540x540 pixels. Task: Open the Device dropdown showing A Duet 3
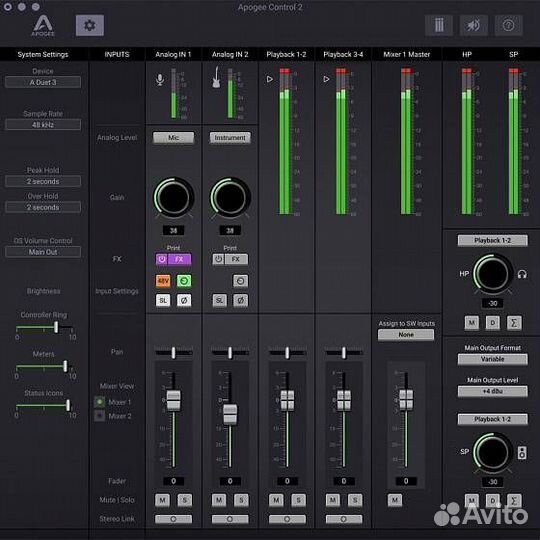click(x=43, y=82)
